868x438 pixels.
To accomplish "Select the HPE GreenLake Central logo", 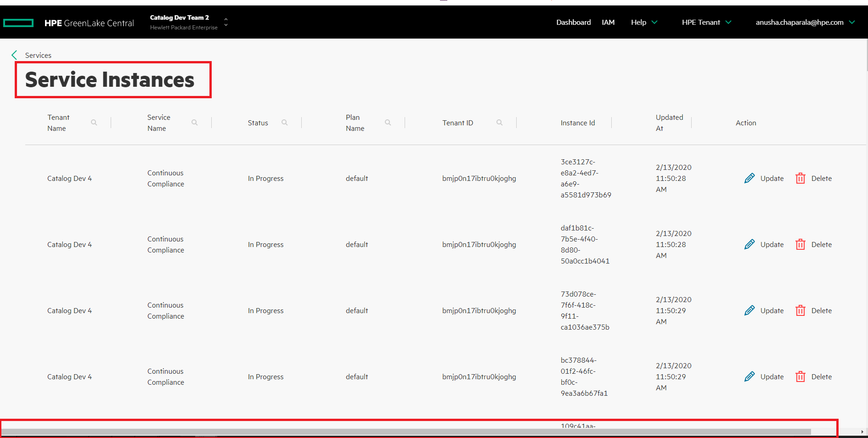I will [x=89, y=22].
